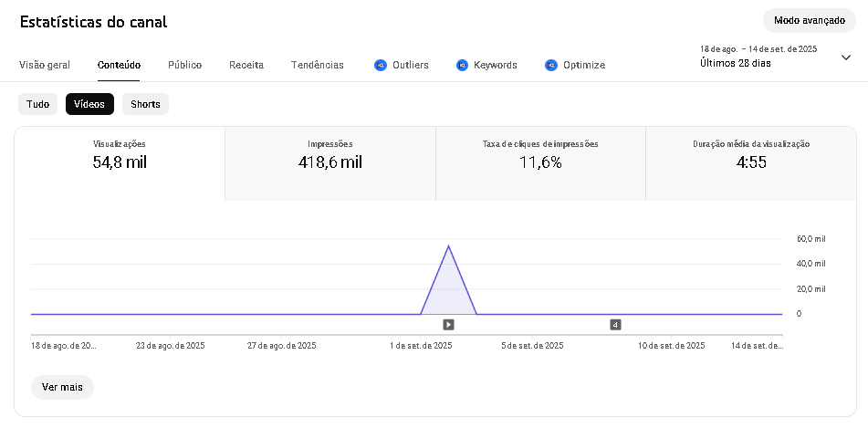Select the Vídeos content filter chip
The image size is (868, 428).
89,104
